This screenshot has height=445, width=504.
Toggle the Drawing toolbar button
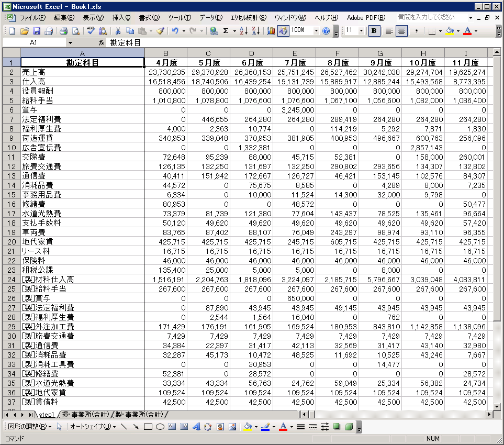pyautogui.click(x=283, y=31)
